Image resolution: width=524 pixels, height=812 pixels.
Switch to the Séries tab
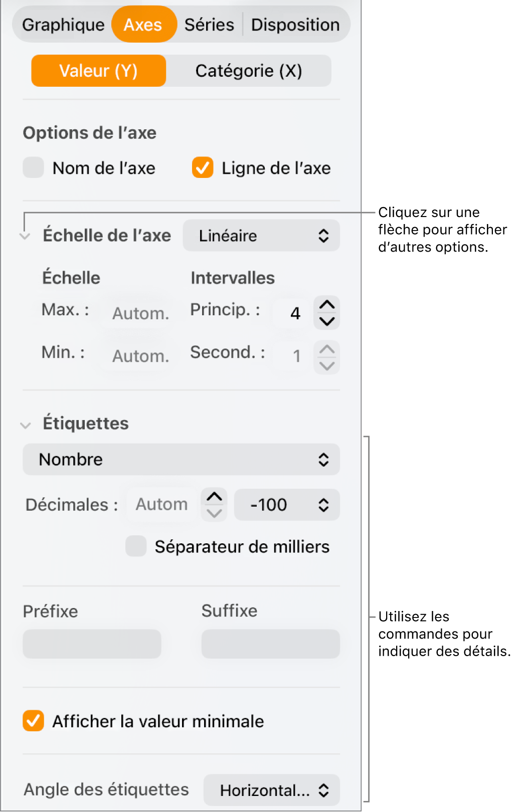click(209, 24)
